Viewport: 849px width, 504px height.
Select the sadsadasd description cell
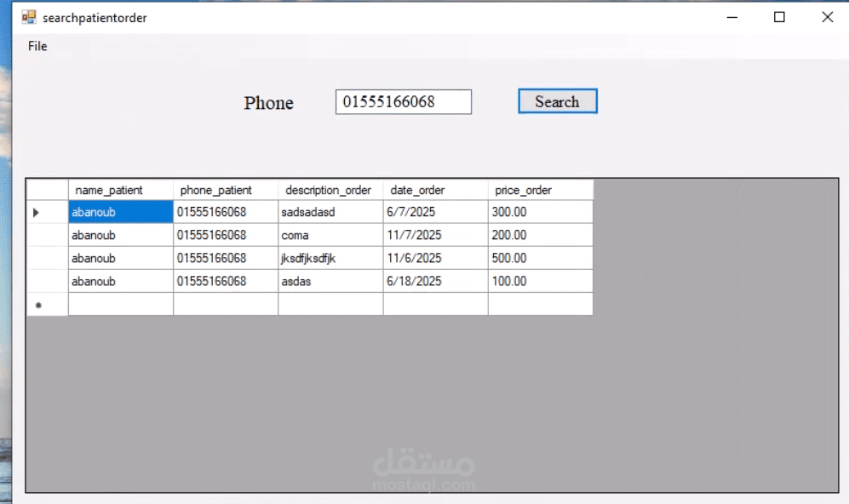330,212
